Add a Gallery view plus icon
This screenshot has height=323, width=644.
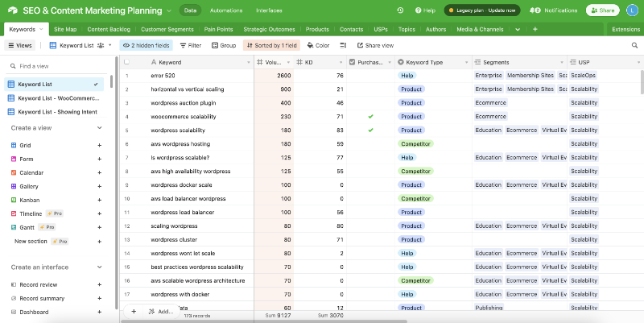pos(99,187)
